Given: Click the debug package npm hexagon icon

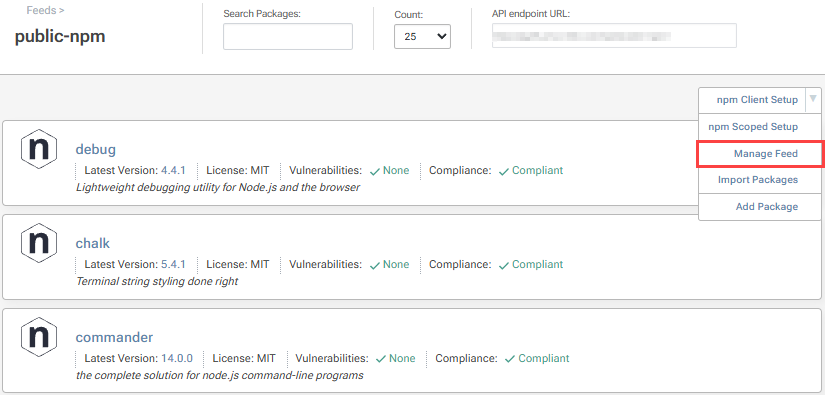Looking at the screenshot, I should (x=39, y=149).
